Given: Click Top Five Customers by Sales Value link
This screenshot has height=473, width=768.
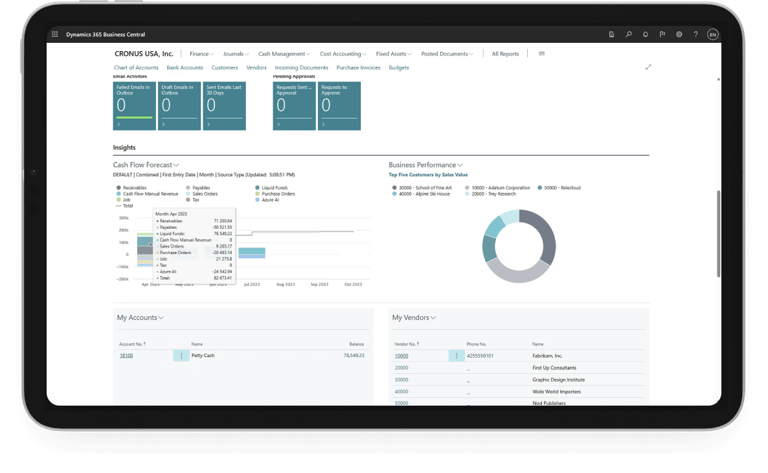Looking at the screenshot, I should tap(428, 175).
